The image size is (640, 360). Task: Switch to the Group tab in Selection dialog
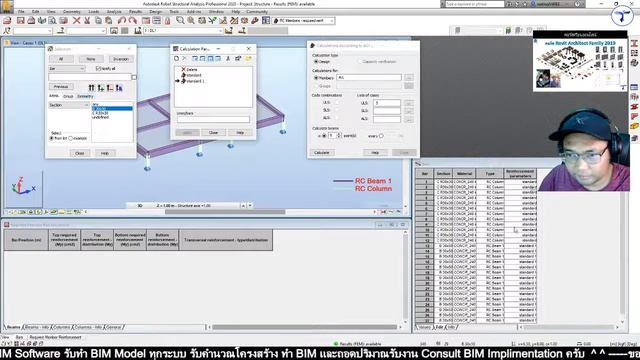tap(68, 96)
